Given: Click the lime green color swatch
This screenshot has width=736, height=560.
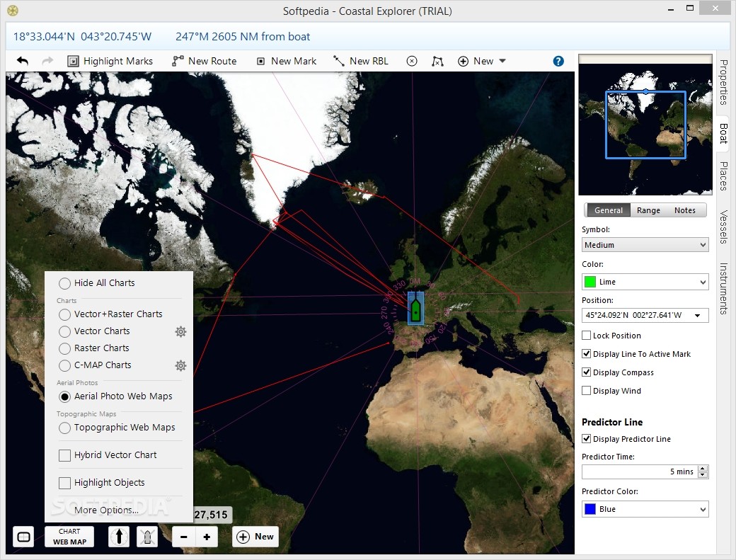Looking at the screenshot, I should (x=590, y=282).
